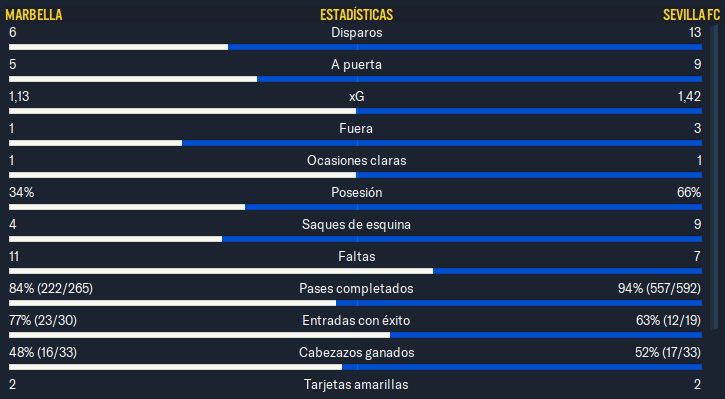Click the Cabezazos ganados label

(x=356, y=352)
